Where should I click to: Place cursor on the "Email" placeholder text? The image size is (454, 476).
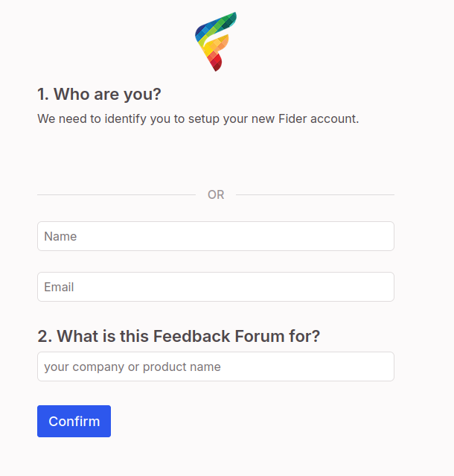tap(59, 287)
